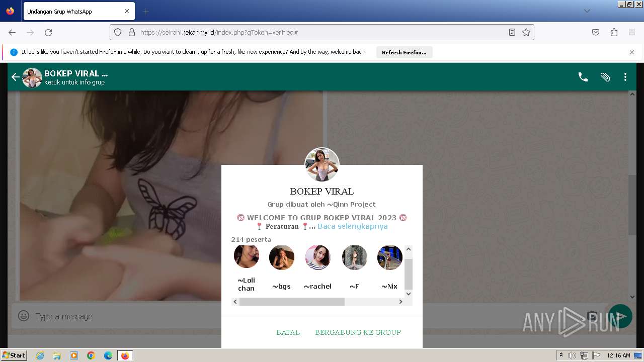This screenshot has width=644, height=362.
Task: Click the network tray icon
Action: 584,355
